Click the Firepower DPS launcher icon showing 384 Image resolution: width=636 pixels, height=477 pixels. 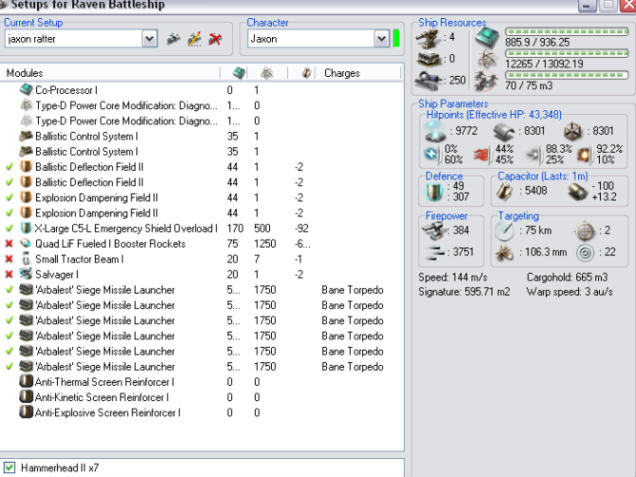point(435,230)
